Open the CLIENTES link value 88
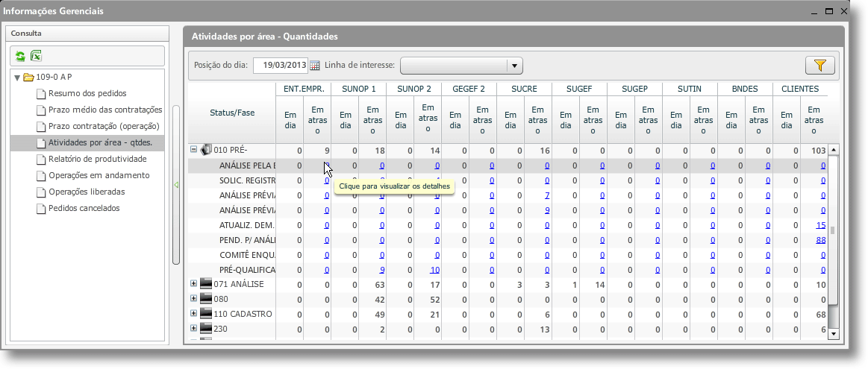868x369 pixels. click(821, 240)
